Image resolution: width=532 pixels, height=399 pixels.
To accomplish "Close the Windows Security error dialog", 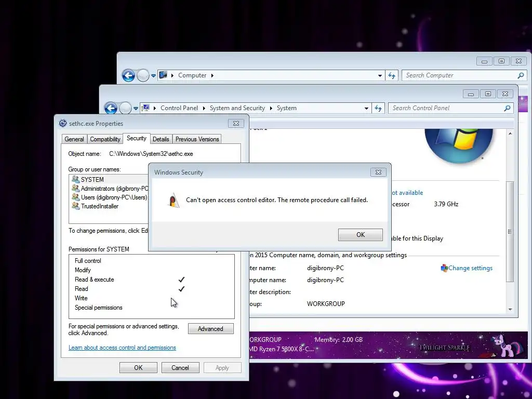I will coord(378,172).
